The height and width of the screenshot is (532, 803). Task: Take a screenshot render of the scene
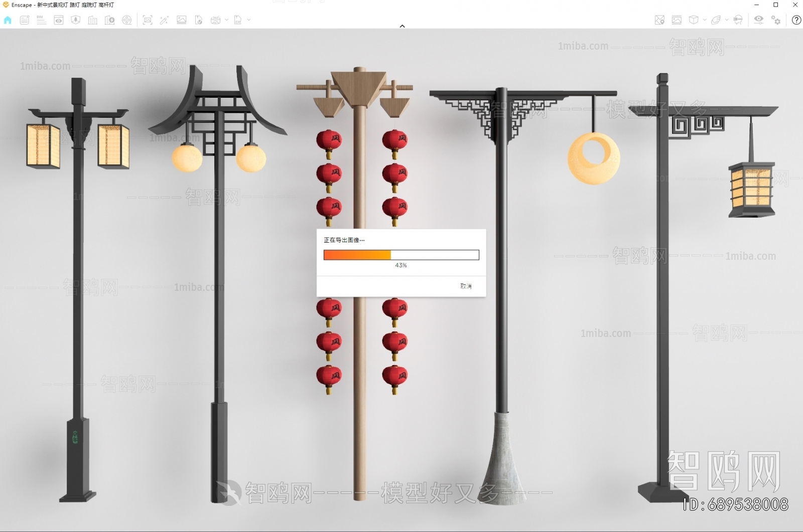147,20
